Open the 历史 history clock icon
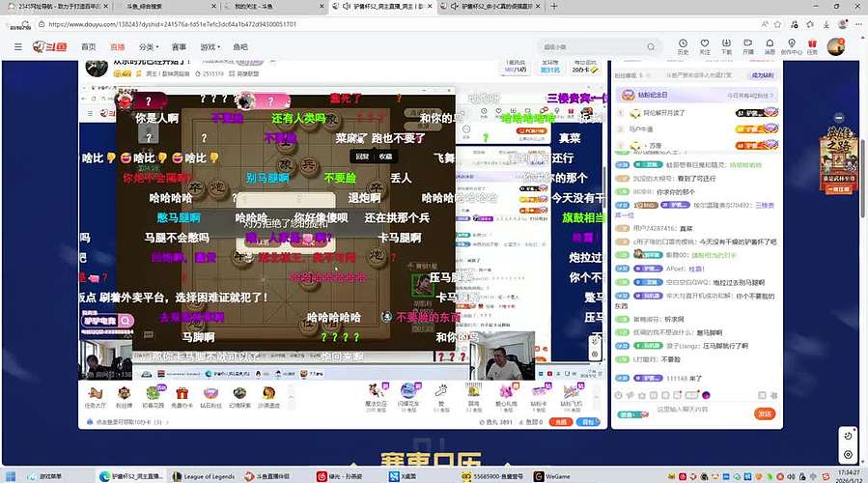868x483 pixels. coord(683,46)
